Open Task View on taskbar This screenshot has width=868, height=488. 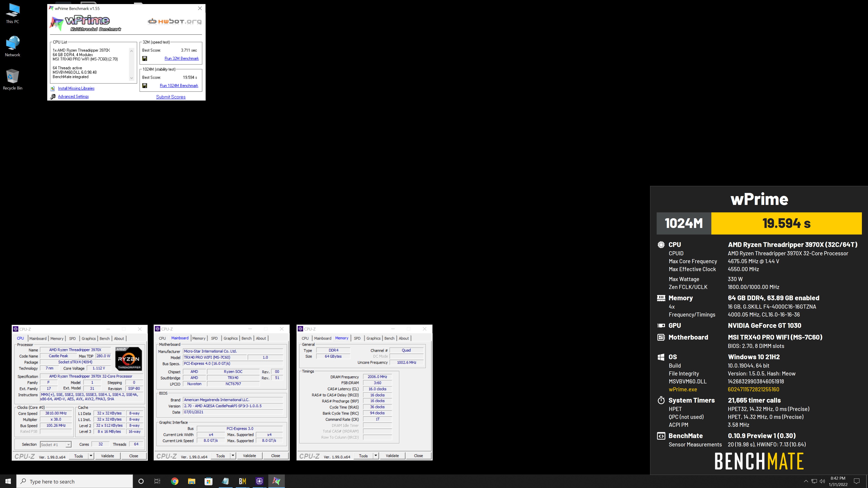(x=157, y=481)
